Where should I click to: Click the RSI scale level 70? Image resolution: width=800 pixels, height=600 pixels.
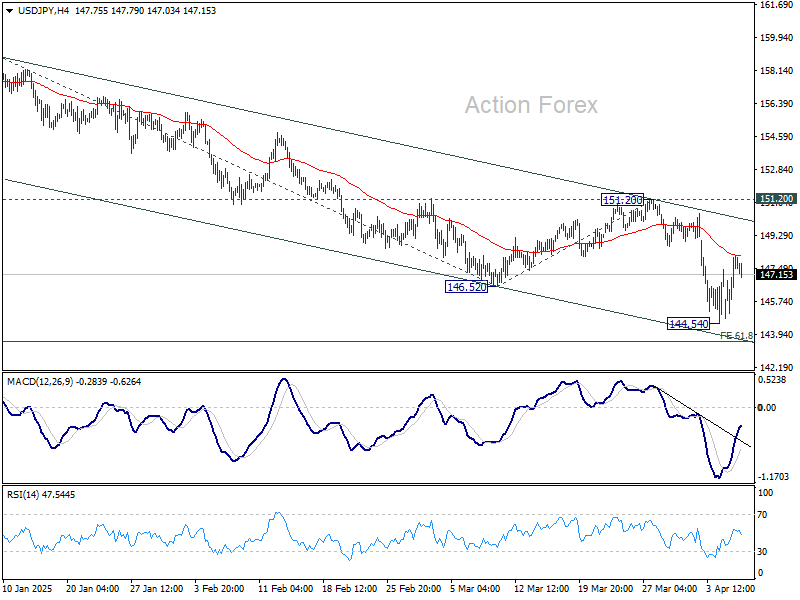pyautogui.click(x=762, y=515)
